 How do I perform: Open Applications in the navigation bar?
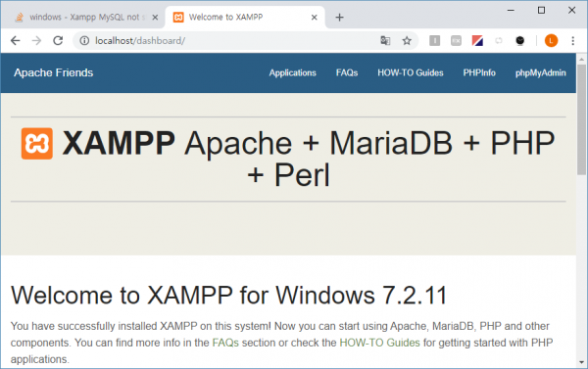pos(292,72)
